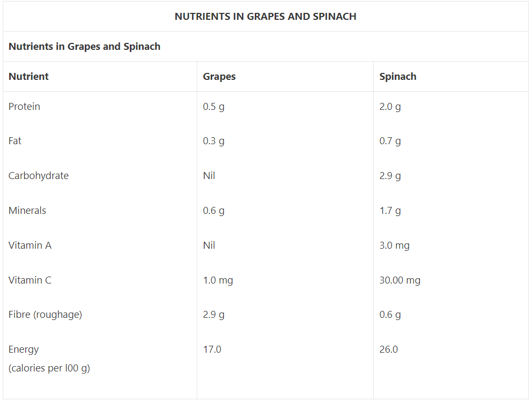
Task: Select the 'Nutrient' column header
Action: point(28,77)
